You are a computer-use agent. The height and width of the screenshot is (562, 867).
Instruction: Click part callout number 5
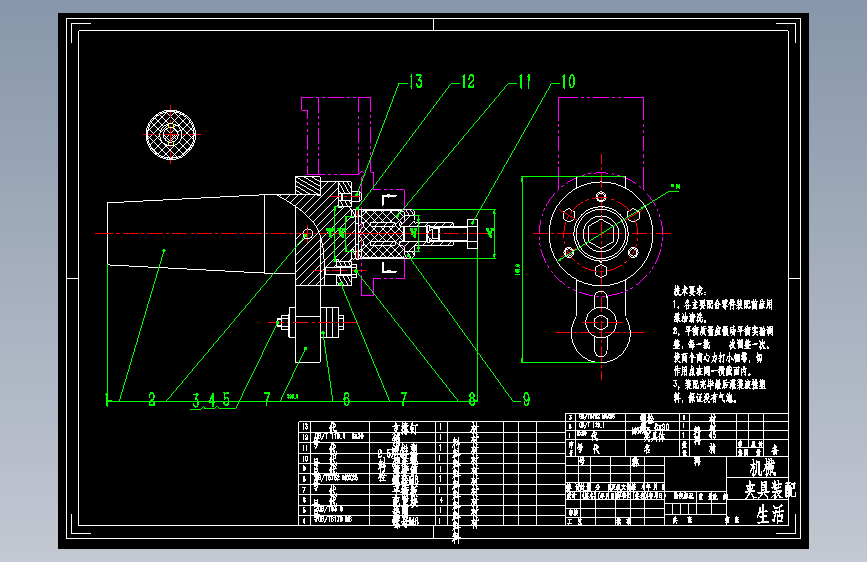[226, 399]
